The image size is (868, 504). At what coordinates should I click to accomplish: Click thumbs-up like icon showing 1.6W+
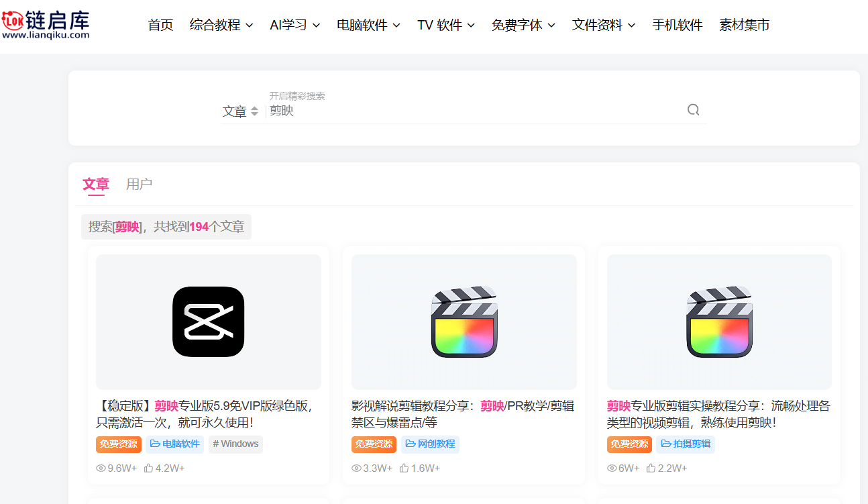coord(404,468)
